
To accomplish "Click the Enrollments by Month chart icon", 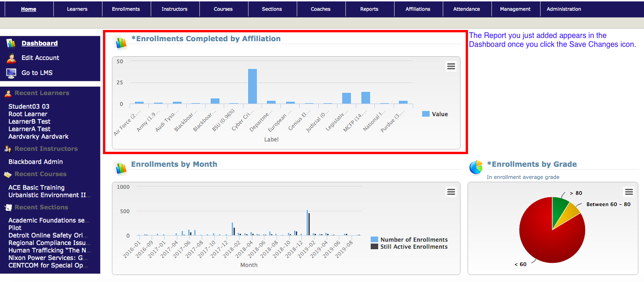I will point(121,168).
